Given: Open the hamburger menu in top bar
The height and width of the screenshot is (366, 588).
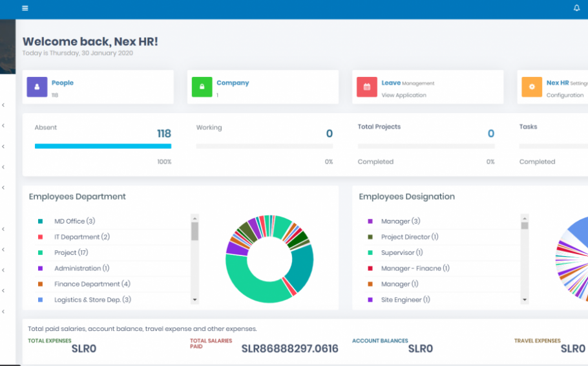Looking at the screenshot, I should pyautogui.click(x=25, y=8).
